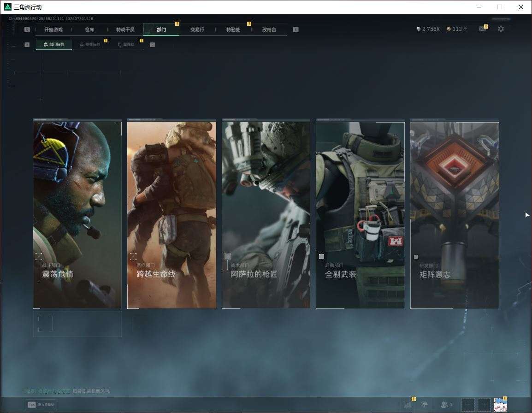The width and height of the screenshot is (532, 413).
Task: Click the right arrow to scroll cards
Action: coord(527,215)
